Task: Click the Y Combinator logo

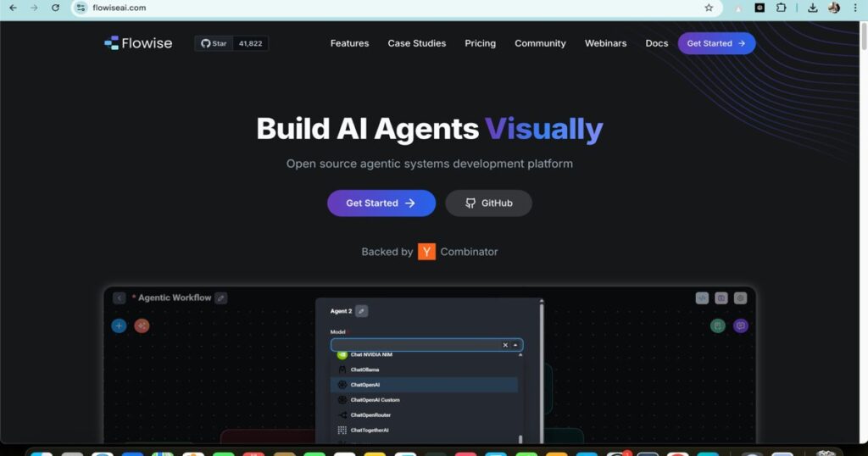Action: coord(426,252)
